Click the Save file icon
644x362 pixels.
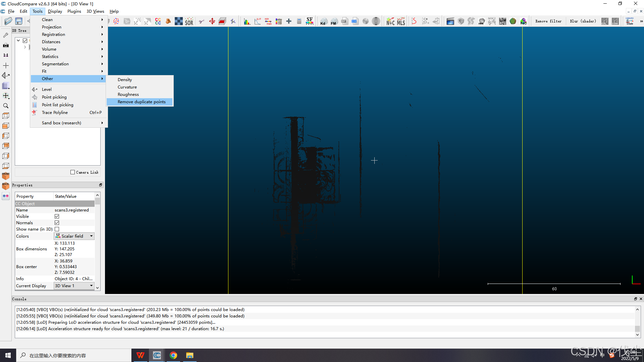(x=19, y=21)
